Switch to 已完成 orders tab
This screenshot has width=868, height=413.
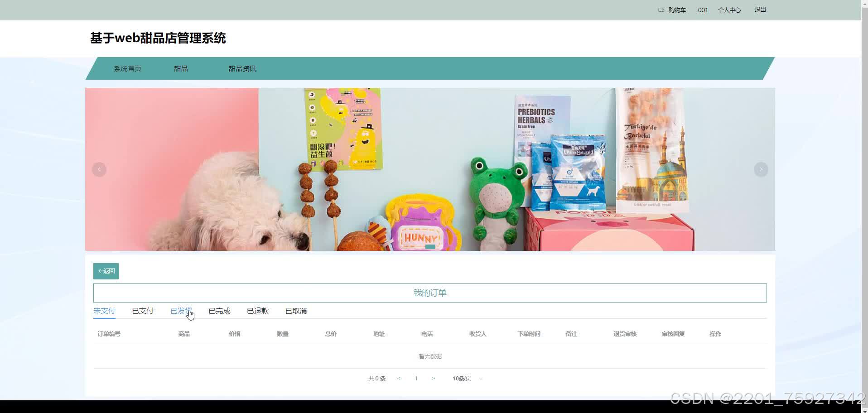pos(219,311)
